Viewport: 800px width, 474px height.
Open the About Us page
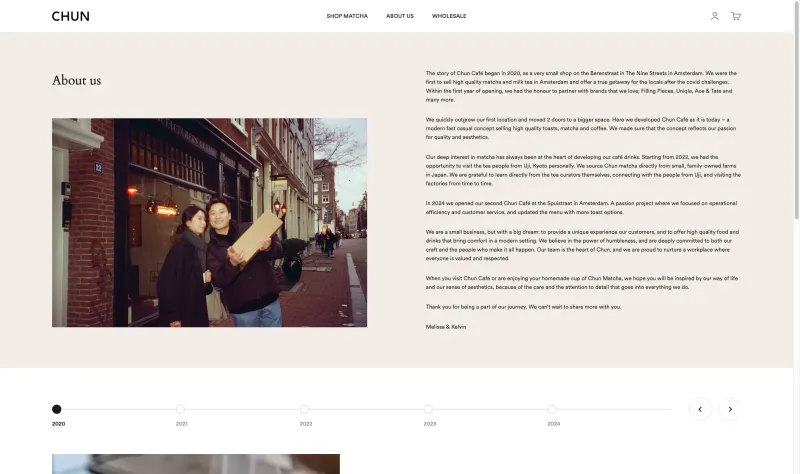pyautogui.click(x=400, y=16)
